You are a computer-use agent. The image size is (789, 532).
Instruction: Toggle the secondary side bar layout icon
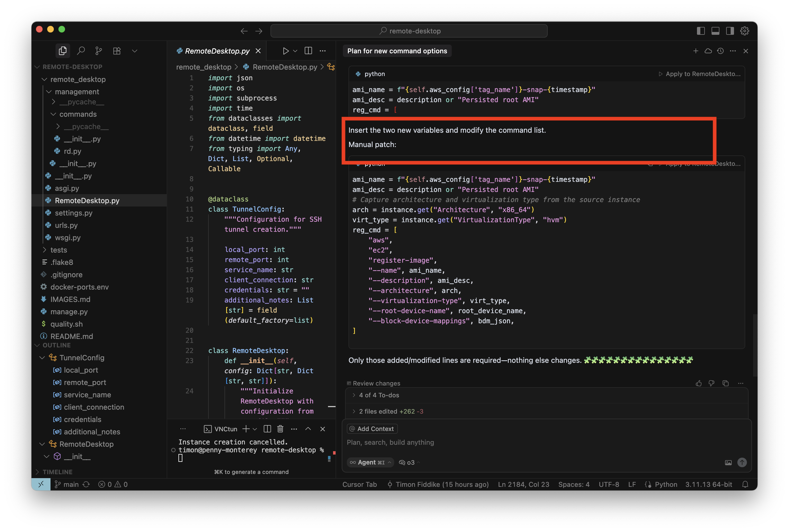point(730,31)
